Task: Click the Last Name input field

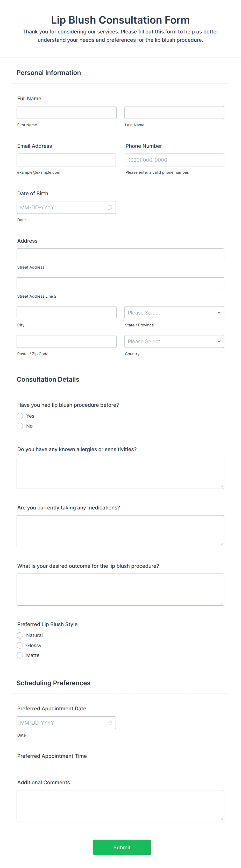Action: [x=174, y=112]
